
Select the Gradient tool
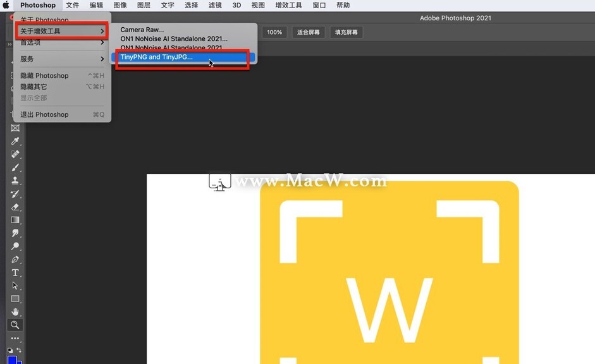point(15,220)
